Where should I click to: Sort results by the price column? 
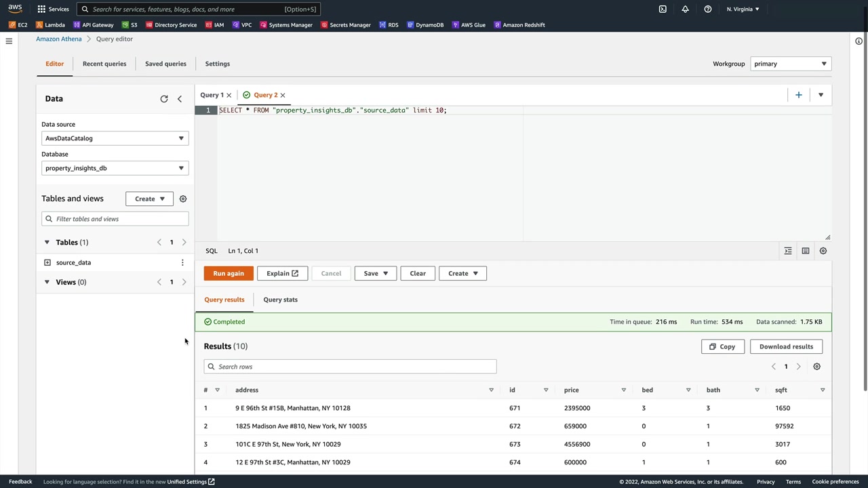(x=624, y=390)
